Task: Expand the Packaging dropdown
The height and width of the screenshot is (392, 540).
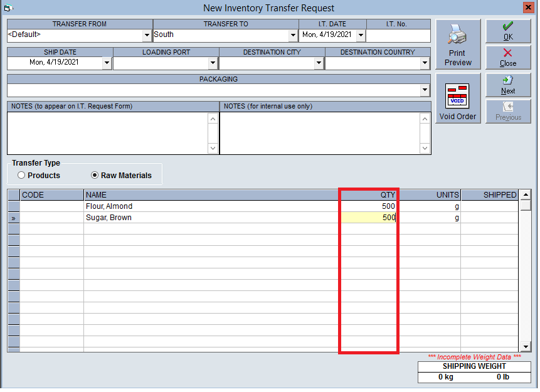Action: 426,90
